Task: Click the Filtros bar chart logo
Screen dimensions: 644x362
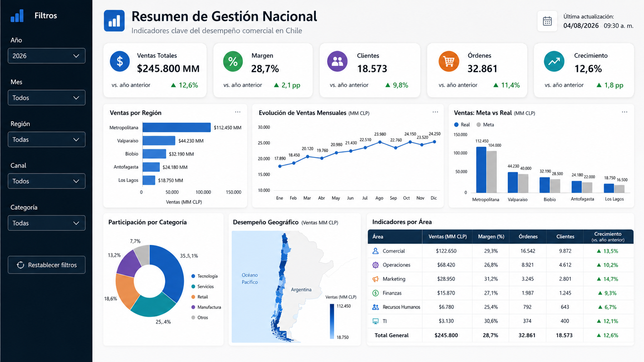Action: (x=17, y=16)
